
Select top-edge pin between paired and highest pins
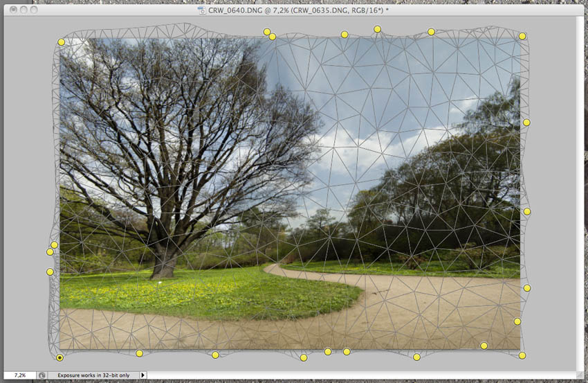tap(344, 35)
